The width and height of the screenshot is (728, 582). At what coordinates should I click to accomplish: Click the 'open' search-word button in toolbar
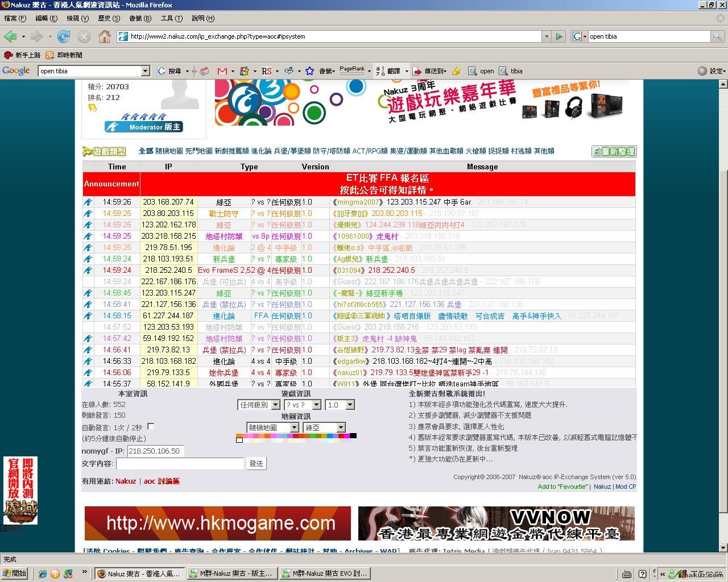[x=481, y=71]
